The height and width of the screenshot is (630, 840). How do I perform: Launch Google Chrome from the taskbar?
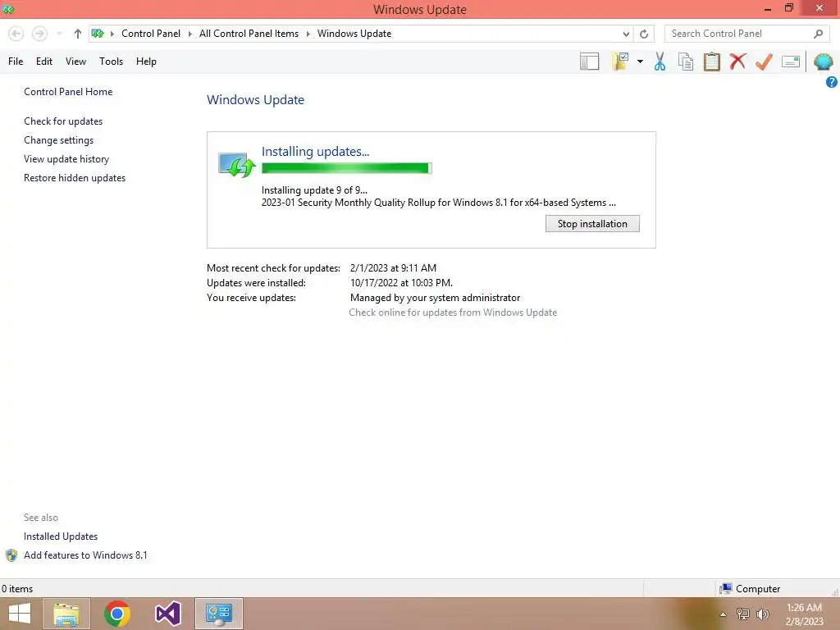117,614
